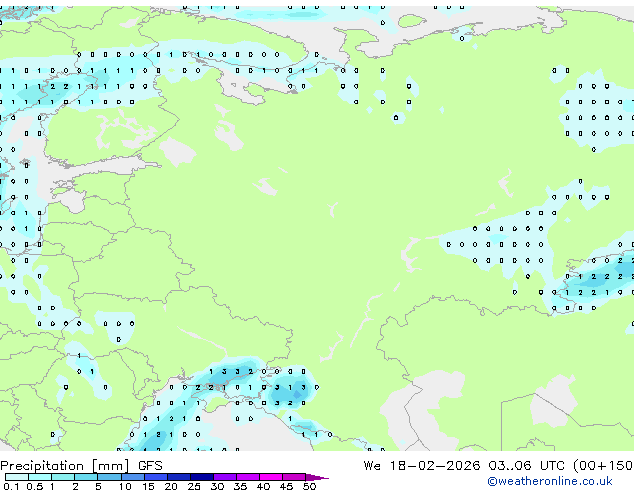Pick the 45–50 mm legend color swatch
634x490 pixels.
click(294, 477)
